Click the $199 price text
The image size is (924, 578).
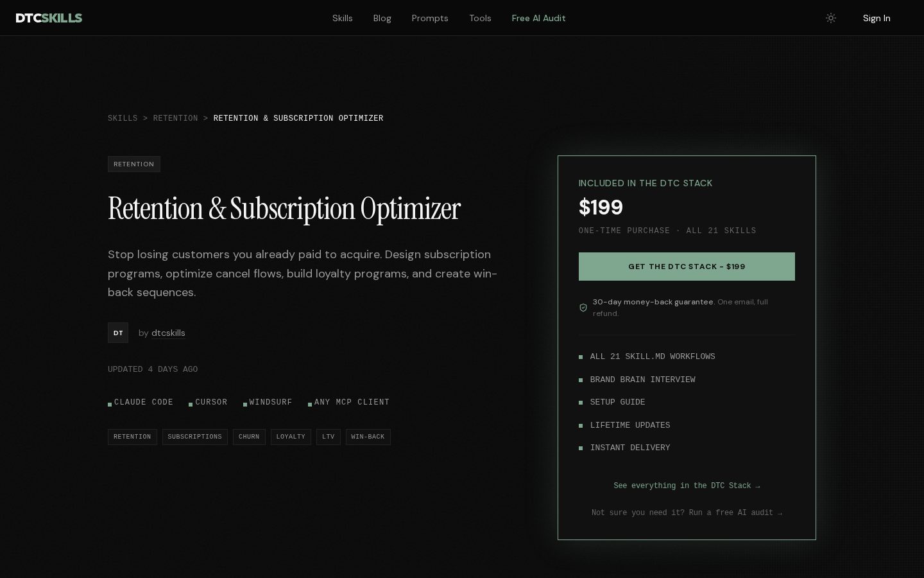[x=601, y=207]
